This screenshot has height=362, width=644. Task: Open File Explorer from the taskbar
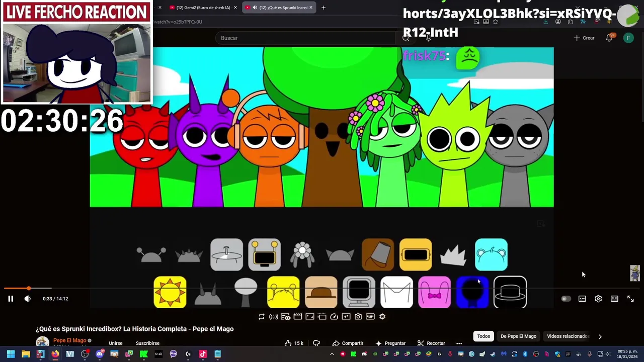pos(26,354)
